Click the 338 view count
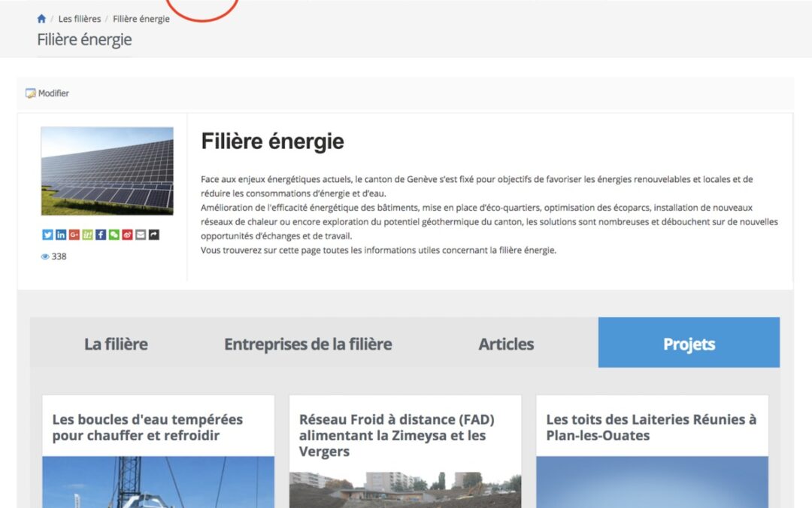The height and width of the screenshot is (508, 812). click(x=59, y=257)
